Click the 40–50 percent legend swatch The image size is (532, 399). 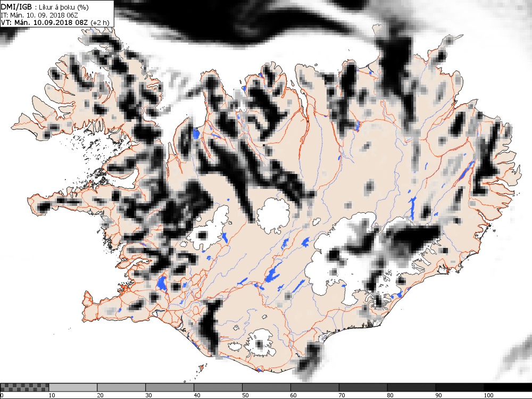pos(218,387)
